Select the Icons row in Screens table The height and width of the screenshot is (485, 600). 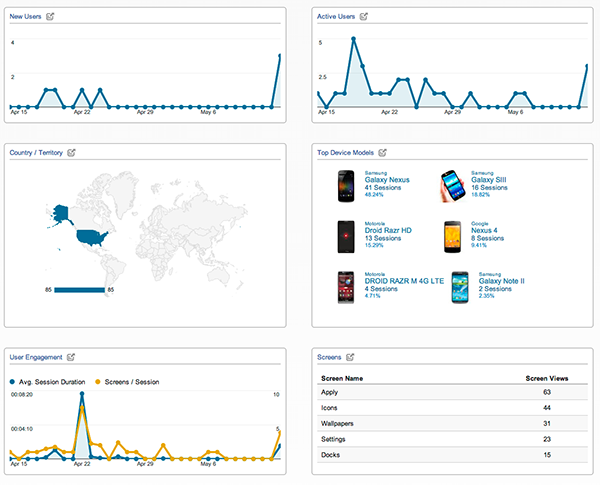click(452, 408)
